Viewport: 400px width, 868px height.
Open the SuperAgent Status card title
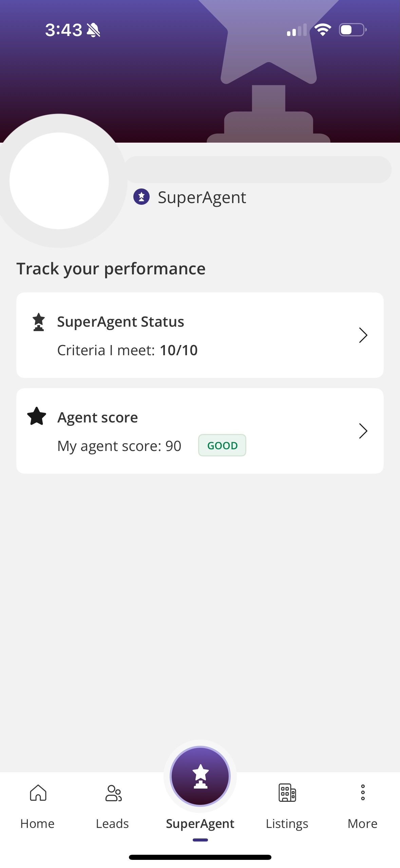120,322
